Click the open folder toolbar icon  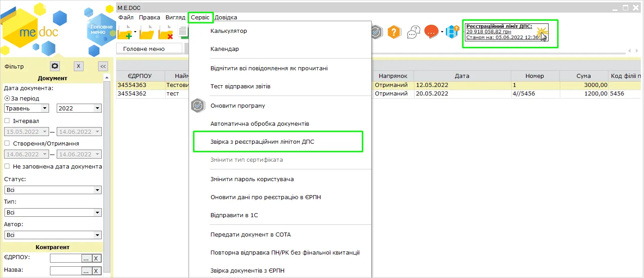point(147,32)
